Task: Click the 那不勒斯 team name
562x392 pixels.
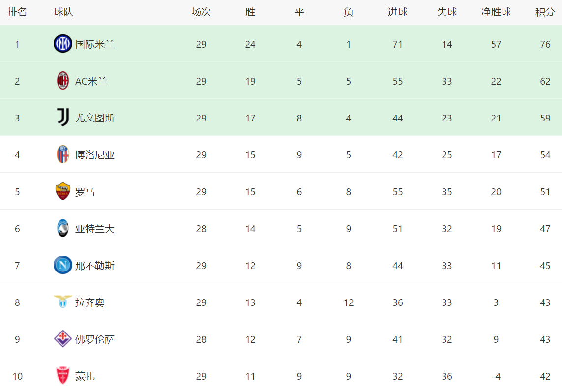Action: point(94,266)
